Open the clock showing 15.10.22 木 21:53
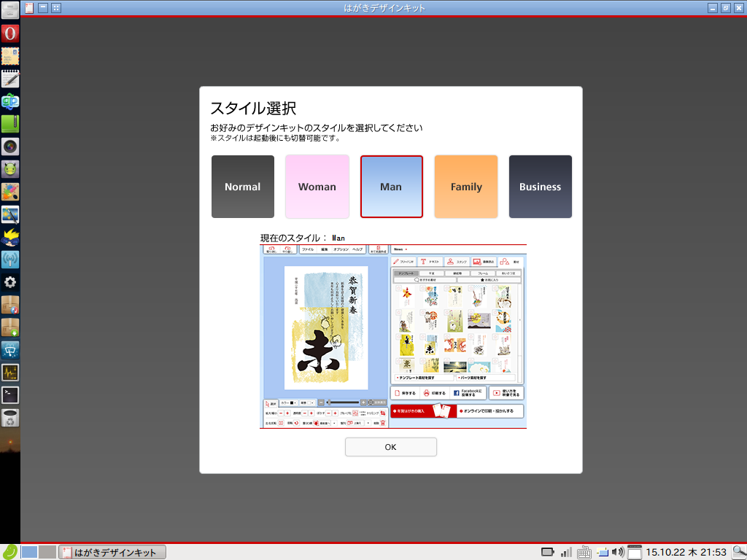 pyautogui.click(x=686, y=553)
